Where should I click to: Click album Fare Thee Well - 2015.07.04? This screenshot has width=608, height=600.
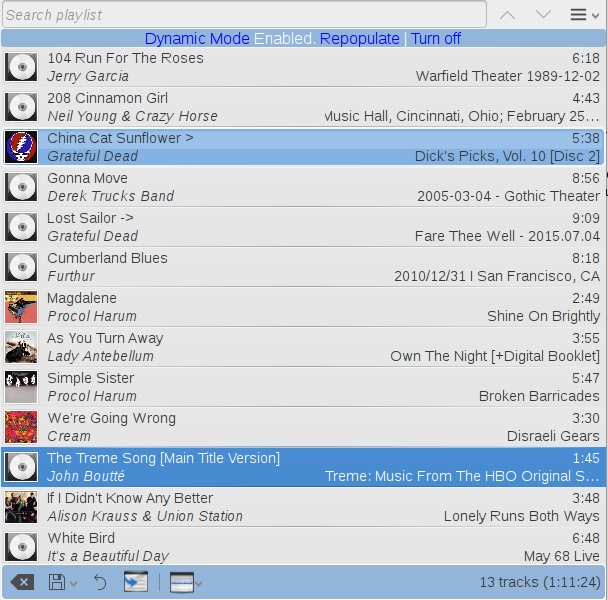pyautogui.click(x=507, y=236)
